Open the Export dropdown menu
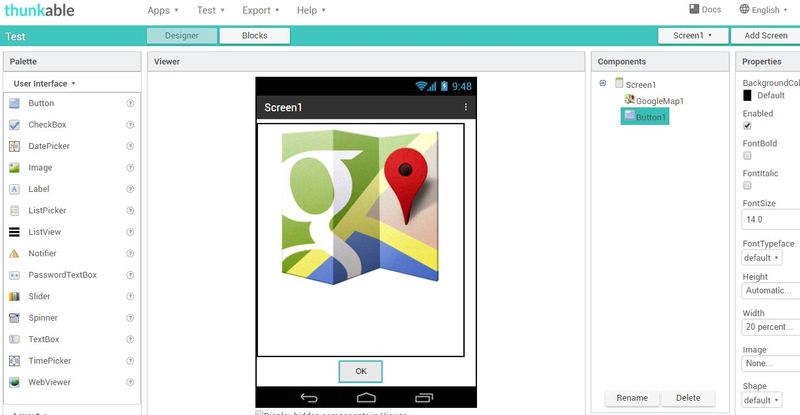 (261, 10)
